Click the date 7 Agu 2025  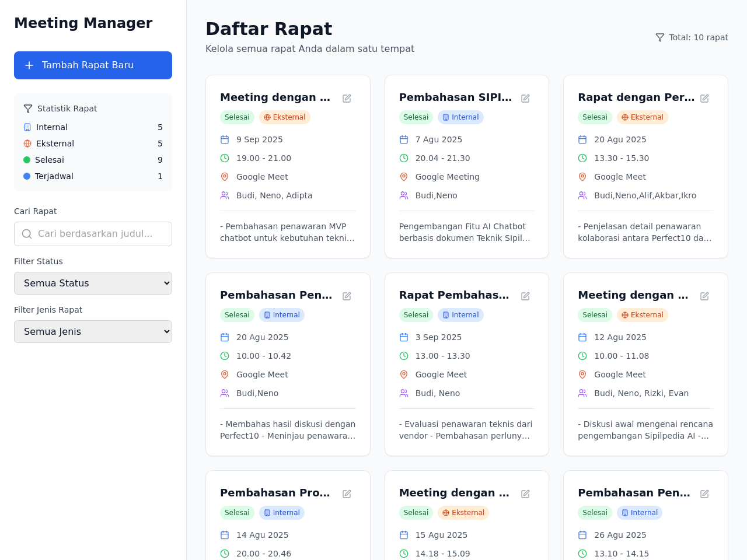click(439, 139)
